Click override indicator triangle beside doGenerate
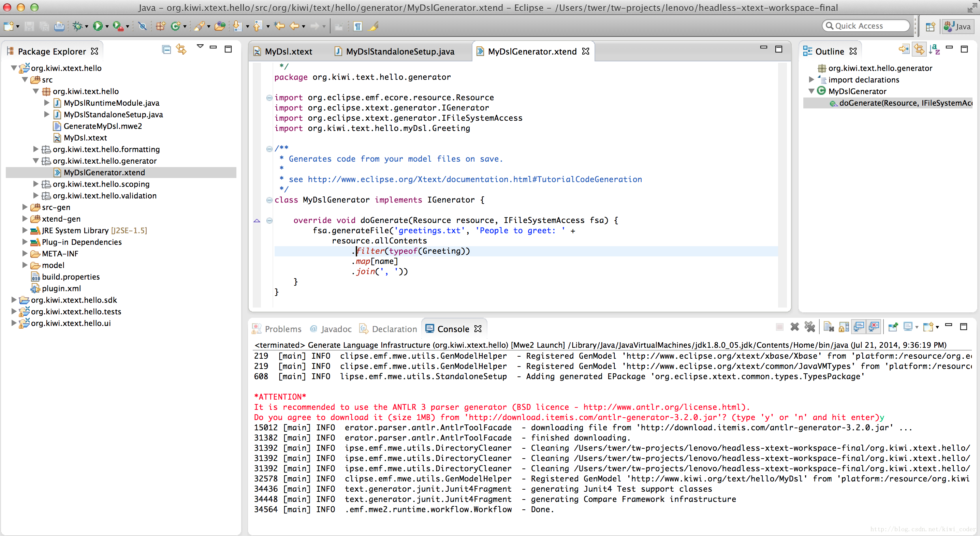Viewport: 980px width, 536px height. pos(257,221)
